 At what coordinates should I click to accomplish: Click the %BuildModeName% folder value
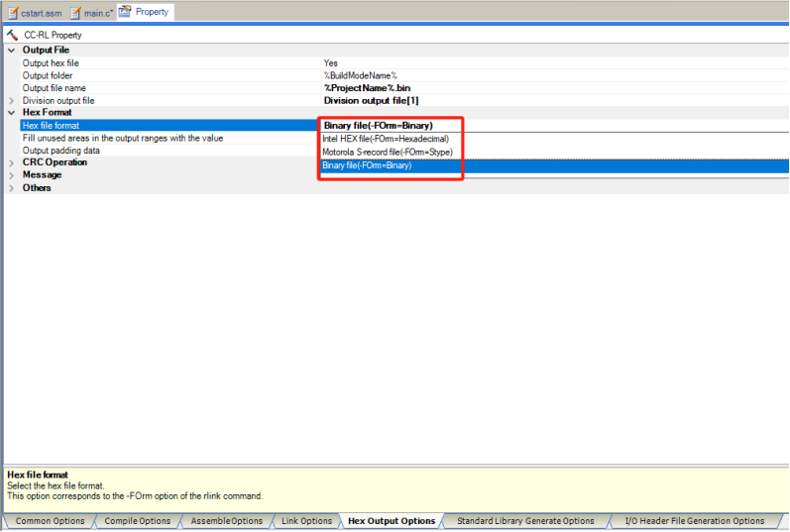point(360,75)
